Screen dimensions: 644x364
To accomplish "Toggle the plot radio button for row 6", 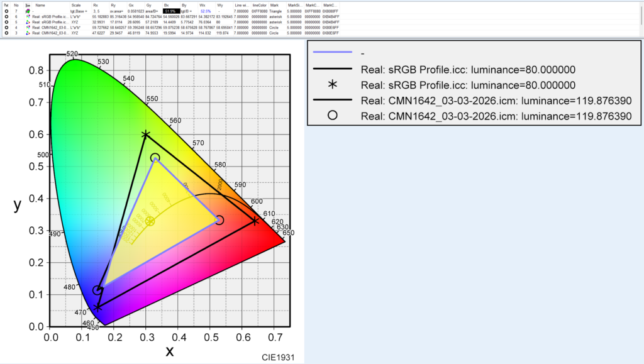I will point(6,16).
